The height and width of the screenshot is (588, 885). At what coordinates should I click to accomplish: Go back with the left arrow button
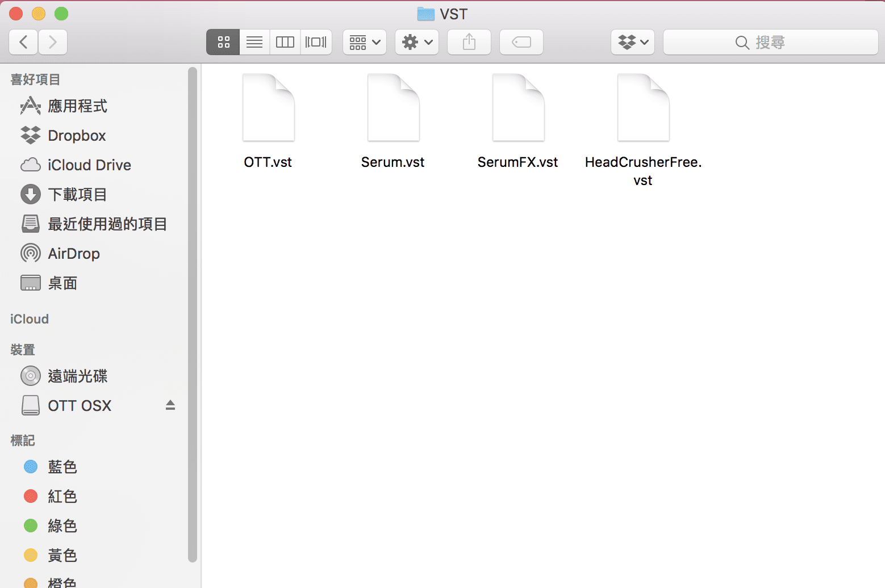[24, 42]
